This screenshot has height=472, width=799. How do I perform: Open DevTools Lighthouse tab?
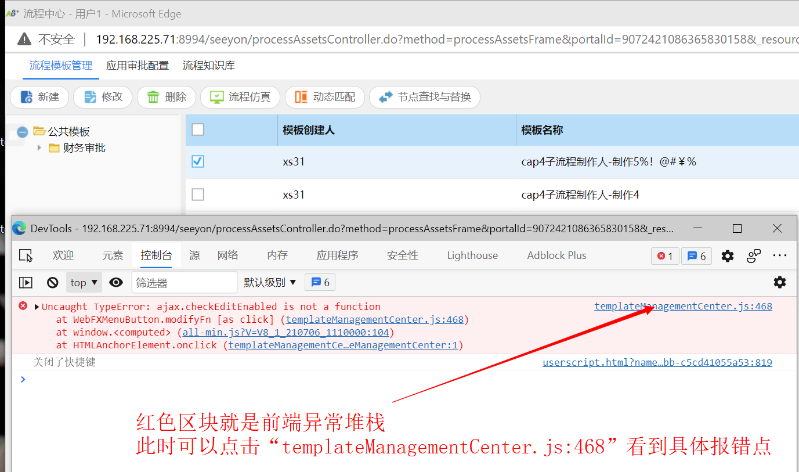(x=472, y=255)
